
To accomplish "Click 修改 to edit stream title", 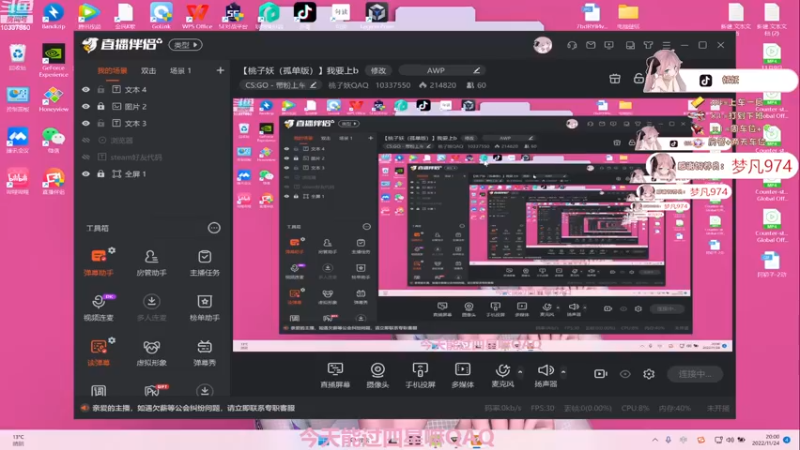I will point(379,70).
